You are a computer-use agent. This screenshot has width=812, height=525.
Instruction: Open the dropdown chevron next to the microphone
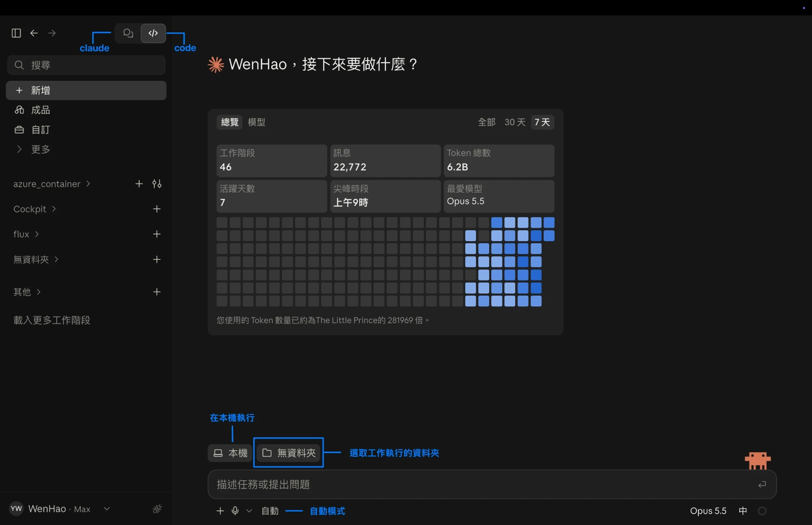249,511
